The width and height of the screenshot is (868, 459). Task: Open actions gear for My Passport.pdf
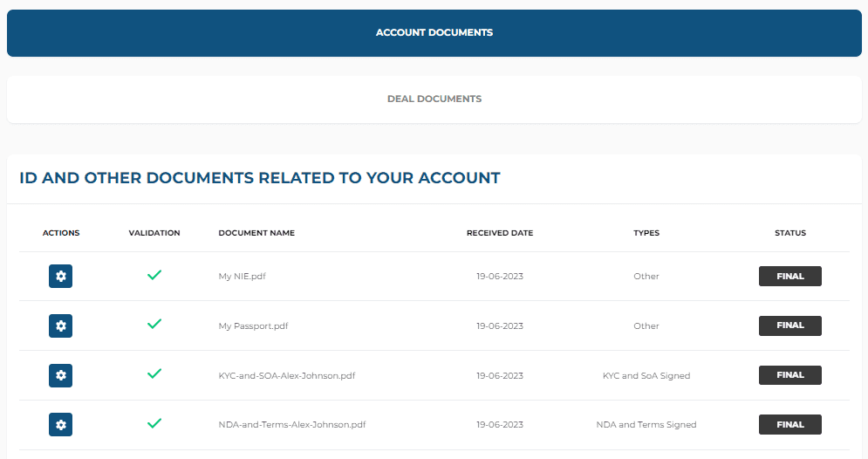pyautogui.click(x=60, y=325)
